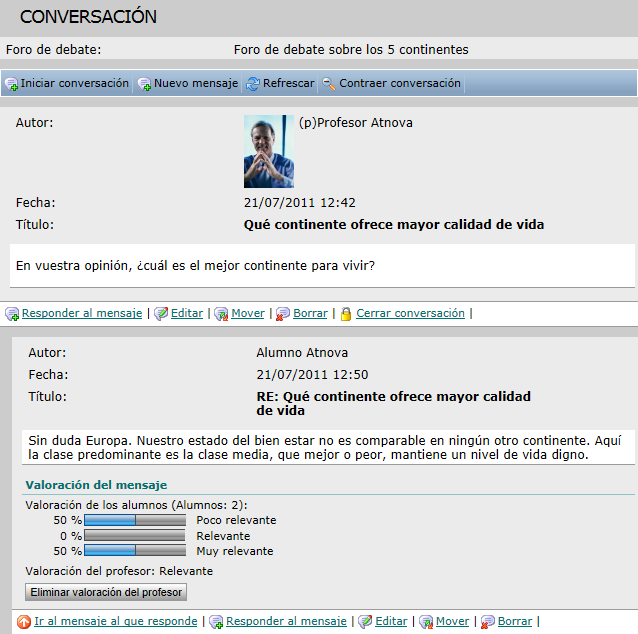638x634 pixels.
Task: Click the Cerrar conversación link
Action: pyautogui.click(x=410, y=313)
